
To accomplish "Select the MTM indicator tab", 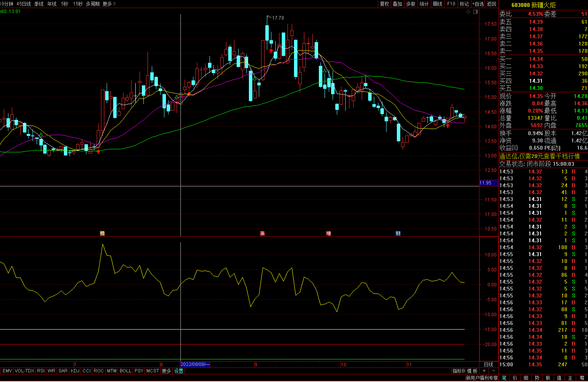I will click(112, 371).
